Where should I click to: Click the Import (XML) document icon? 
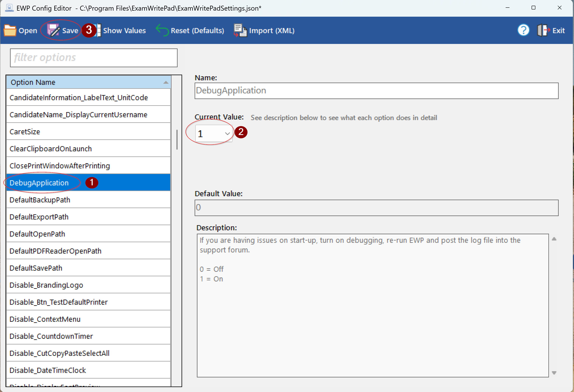point(240,31)
